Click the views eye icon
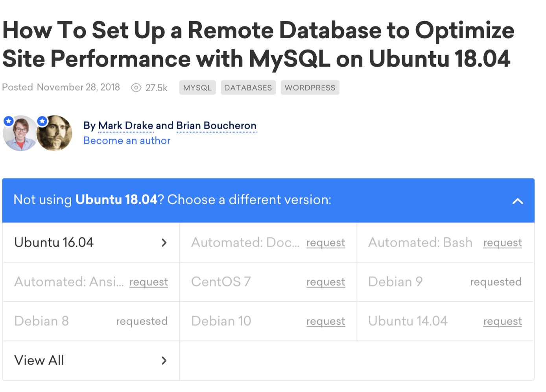The width and height of the screenshot is (546, 392). [x=136, y=88]
